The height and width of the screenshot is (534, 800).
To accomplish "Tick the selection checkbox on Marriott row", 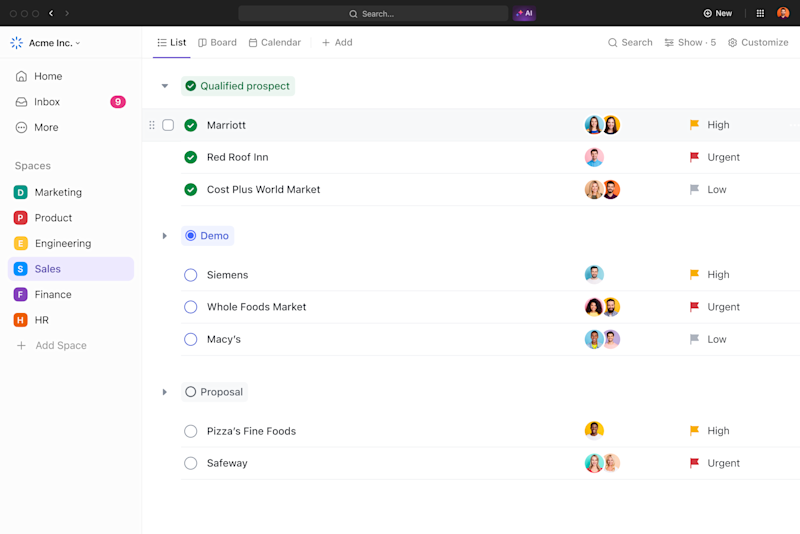I will point(168,125).
